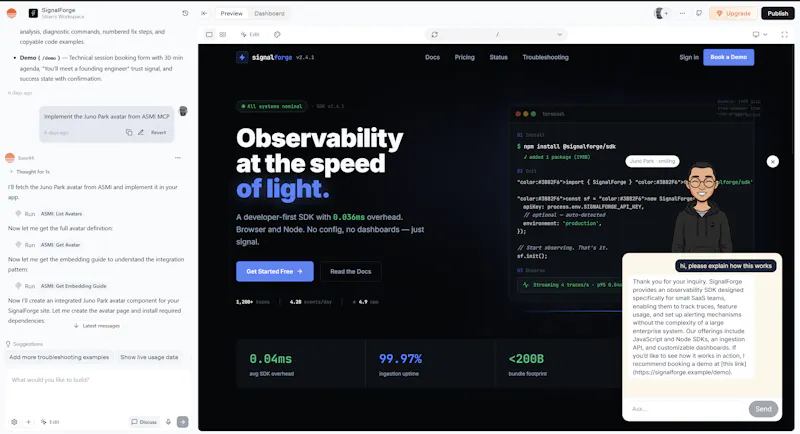The width and height of the screenshot is (800, 434).
Task: Click the Upgrade button
Action: [x=733, y=13]
